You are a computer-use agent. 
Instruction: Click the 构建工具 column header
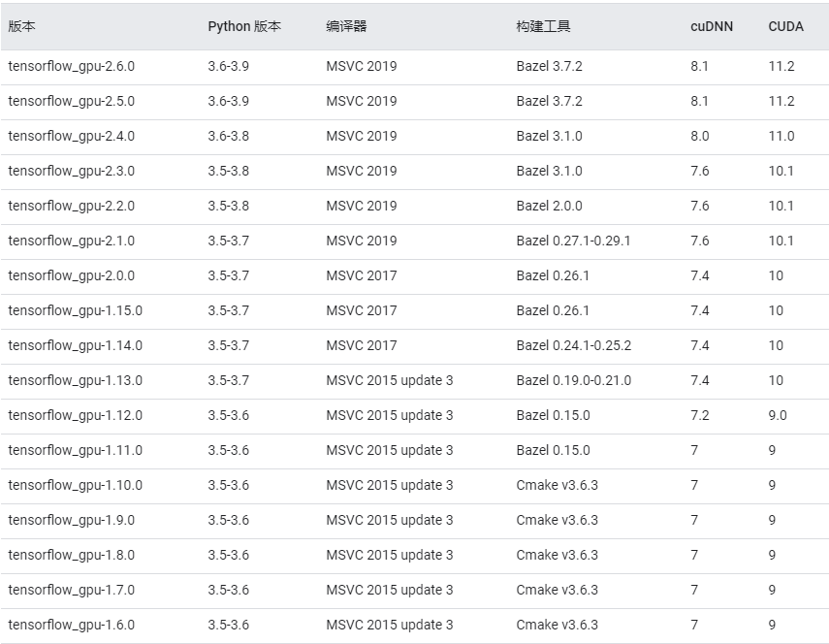544,26
